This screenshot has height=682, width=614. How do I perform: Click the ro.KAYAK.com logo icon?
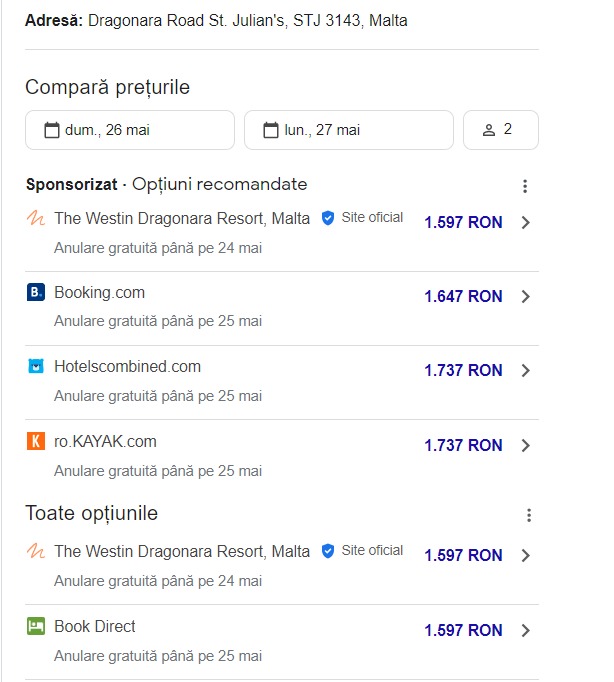pyautogui.click(x=36, y=441)
